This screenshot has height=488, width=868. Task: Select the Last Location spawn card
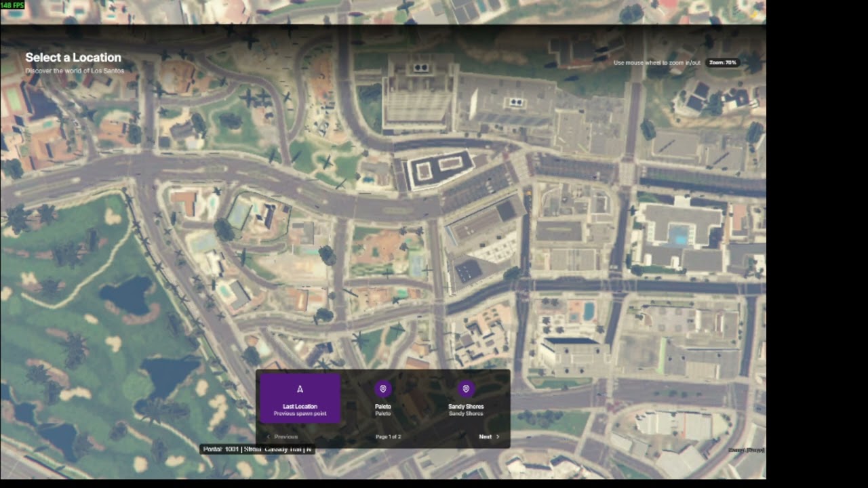click(x=300, y=399)
